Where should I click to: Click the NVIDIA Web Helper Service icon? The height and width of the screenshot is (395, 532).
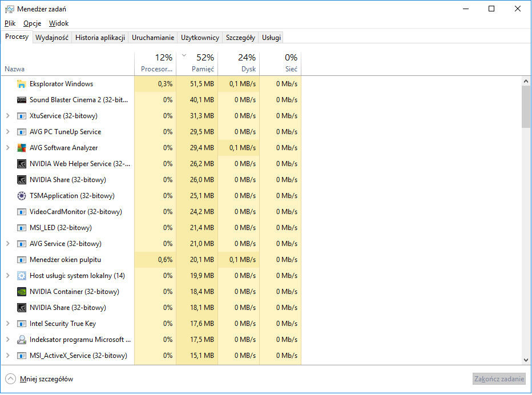click(x=21, y=164)
